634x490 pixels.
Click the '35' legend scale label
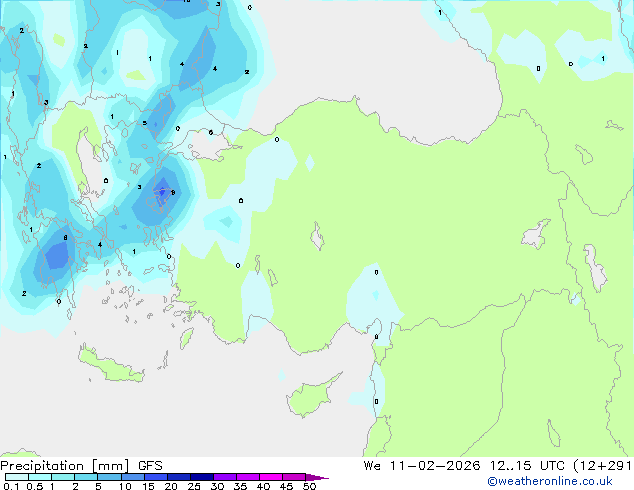[x=240, y=486]
